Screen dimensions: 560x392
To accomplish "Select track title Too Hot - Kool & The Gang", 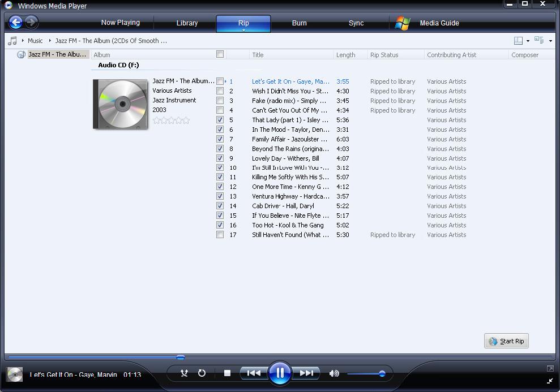I will pyautogui.click(x=288, y=225).
